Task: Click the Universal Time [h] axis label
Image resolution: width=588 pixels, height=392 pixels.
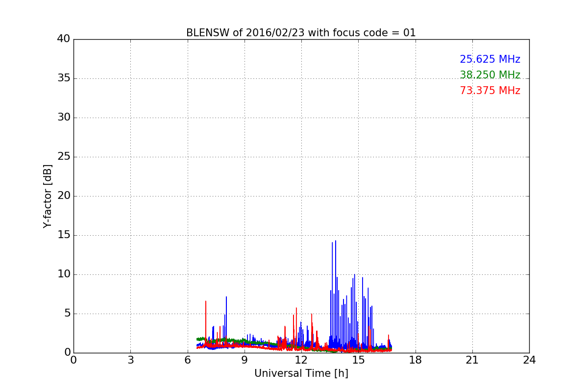Action: pyautogui.click(x=301, y=373)
